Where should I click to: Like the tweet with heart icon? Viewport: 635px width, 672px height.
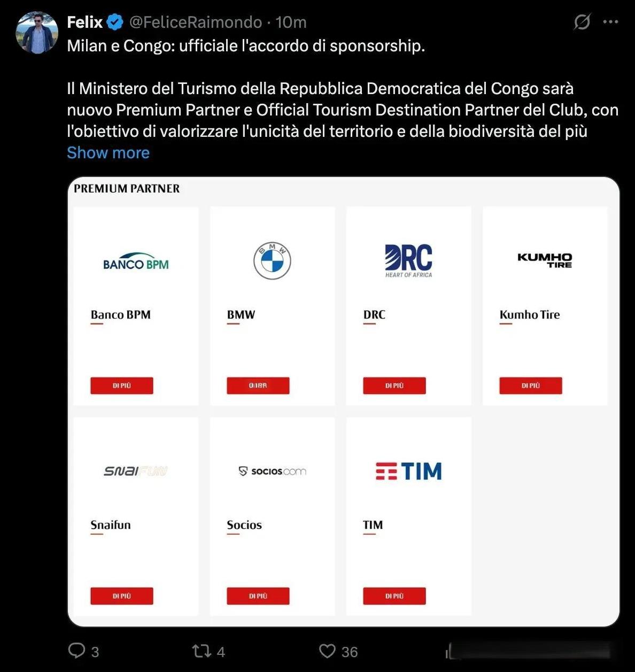327,651
